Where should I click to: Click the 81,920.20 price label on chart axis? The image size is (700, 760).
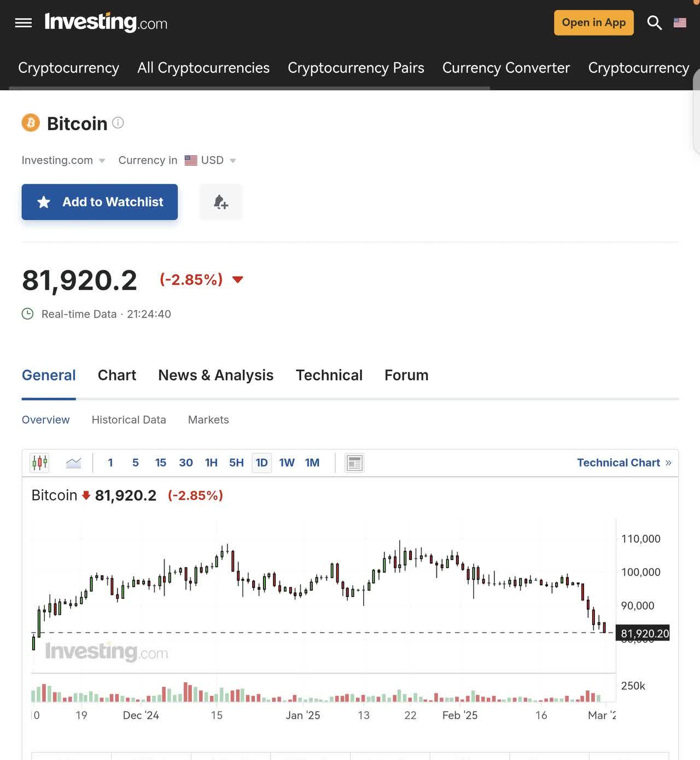(x=643, y=633)
